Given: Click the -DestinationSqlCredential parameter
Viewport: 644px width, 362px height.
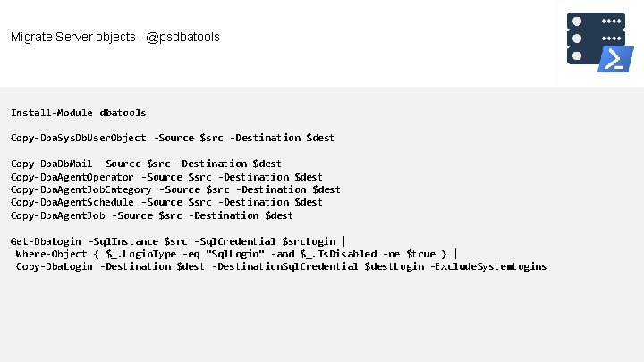Looking at the screenshot, I should [x=285, y=266].
